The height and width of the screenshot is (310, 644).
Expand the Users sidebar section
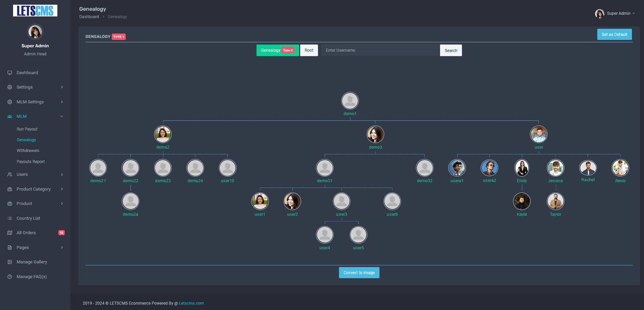click(62, 174)
